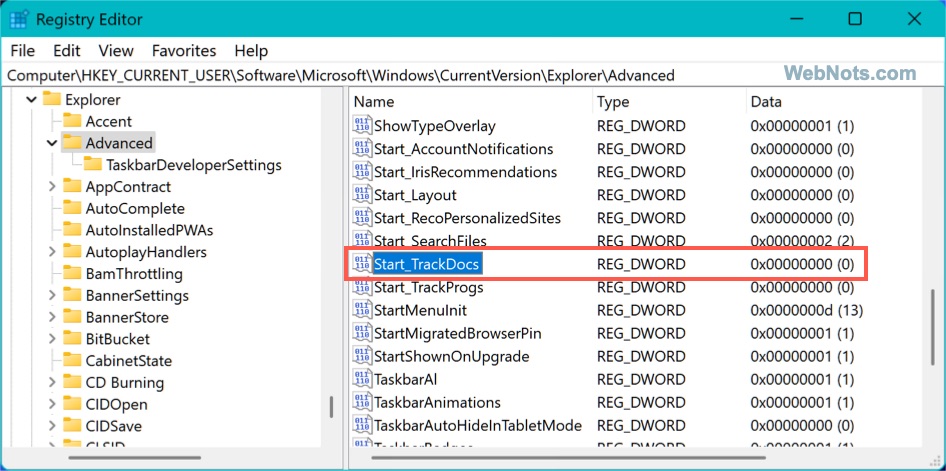
Task: Click the Explorer folder icon
Action: [52, 99]
